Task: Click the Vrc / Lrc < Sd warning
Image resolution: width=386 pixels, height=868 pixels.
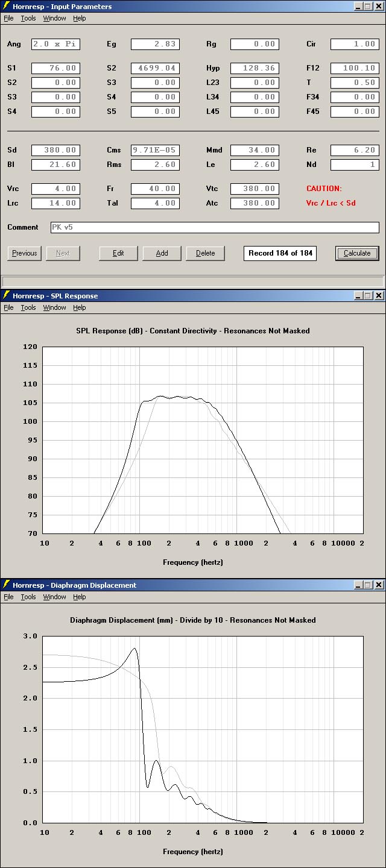Action: pyautogui.click(x=331, y=203)
